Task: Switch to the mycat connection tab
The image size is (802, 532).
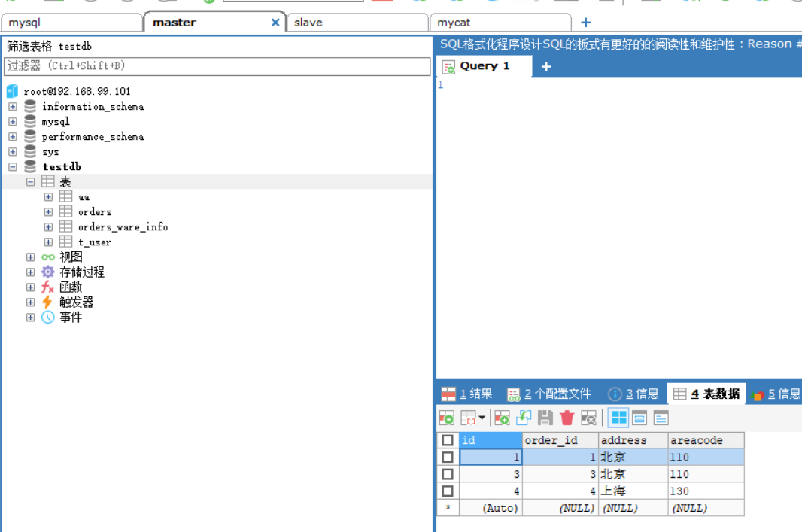Action: (501, 23)
